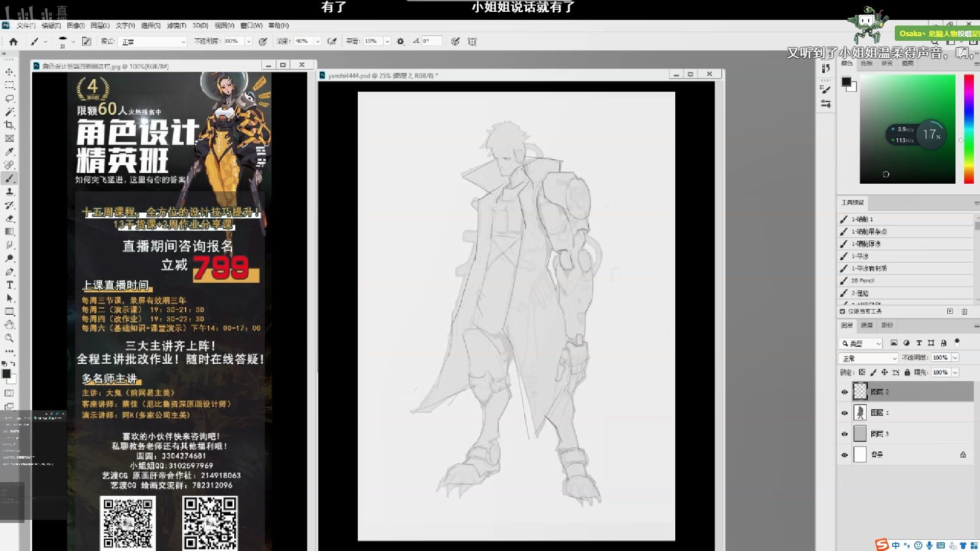Open 不透明度 80% dropdown arrow

pyautogui.click(x=249, y=41)
